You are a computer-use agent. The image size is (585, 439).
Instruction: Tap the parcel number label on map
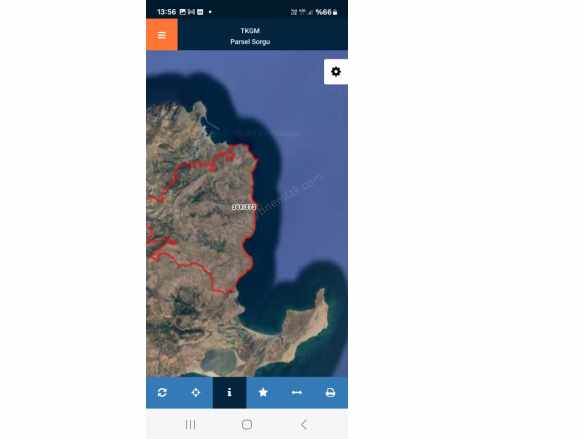pyautogui.click(x=244, y=207)
